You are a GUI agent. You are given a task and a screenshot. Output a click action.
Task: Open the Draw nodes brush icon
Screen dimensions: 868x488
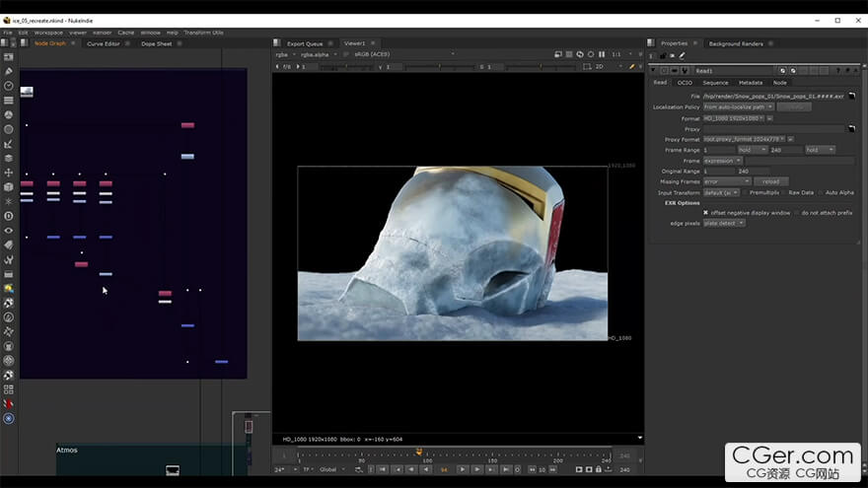[x=8, y=71]
